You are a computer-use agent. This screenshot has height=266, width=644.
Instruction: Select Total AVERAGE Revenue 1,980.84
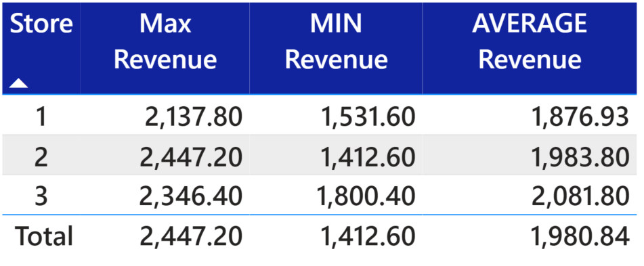point(580,236)
